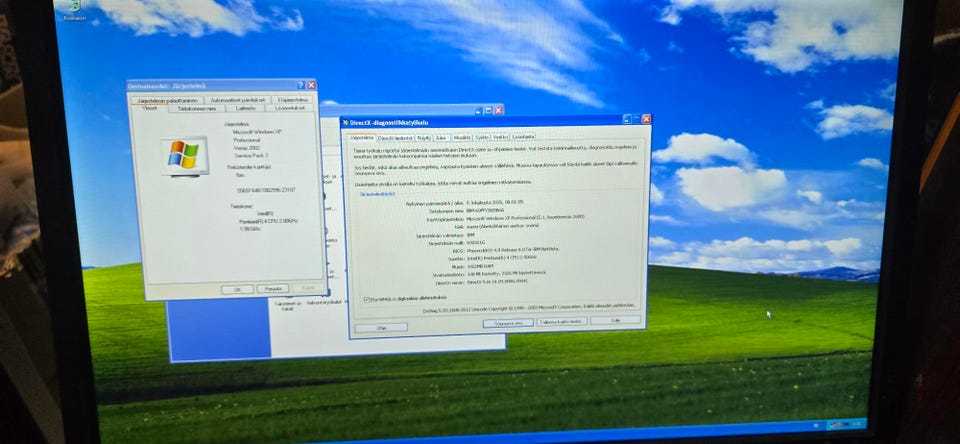Click the 'Service Pack 3' text in system properties
Screen dimensions: 960x444
pos(251,156)
